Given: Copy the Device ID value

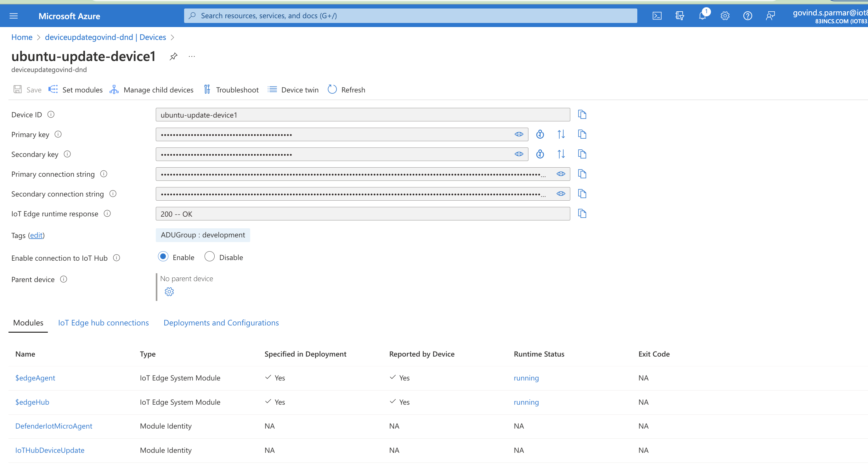Looking at the screenshot, I should (582, 114).
